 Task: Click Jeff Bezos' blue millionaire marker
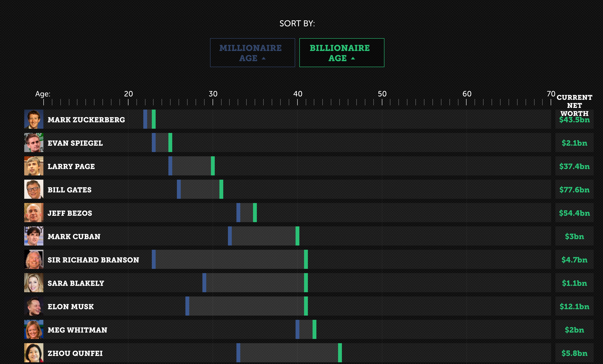pyautogui.click(x=238, y=212)
